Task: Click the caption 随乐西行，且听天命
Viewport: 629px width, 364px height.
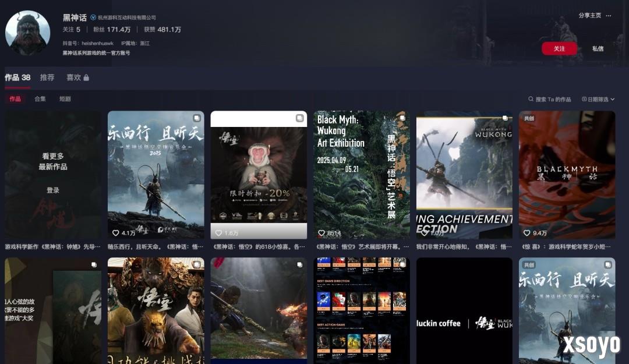Action: (156, 246)
